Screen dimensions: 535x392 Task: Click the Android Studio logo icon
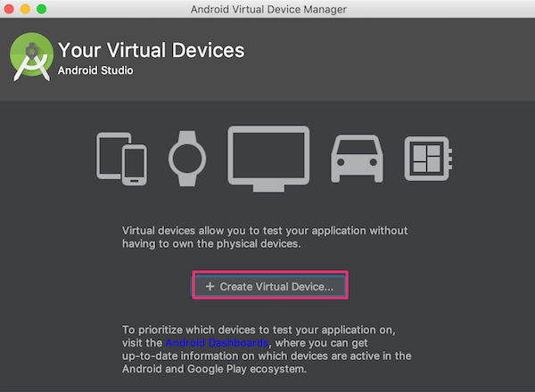[32, 56]
